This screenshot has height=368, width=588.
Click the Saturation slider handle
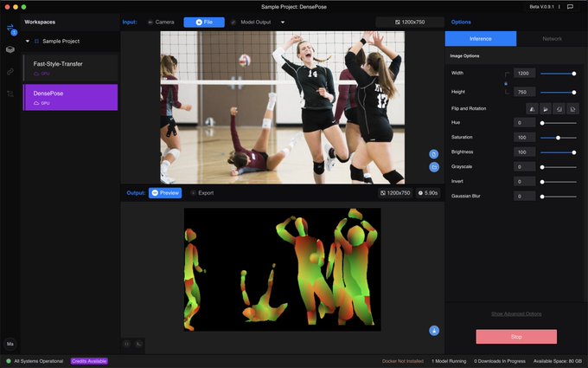(x=558, y=138)
